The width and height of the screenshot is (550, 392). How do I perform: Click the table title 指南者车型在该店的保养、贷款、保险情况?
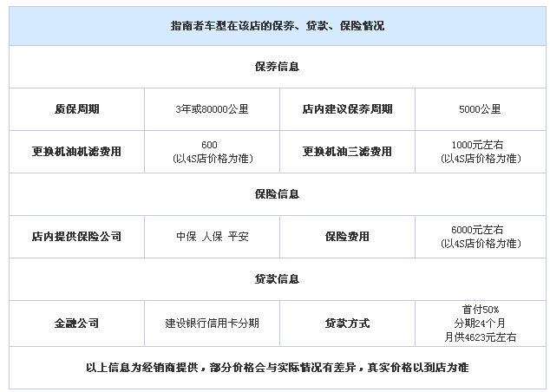tap(277, 26)
